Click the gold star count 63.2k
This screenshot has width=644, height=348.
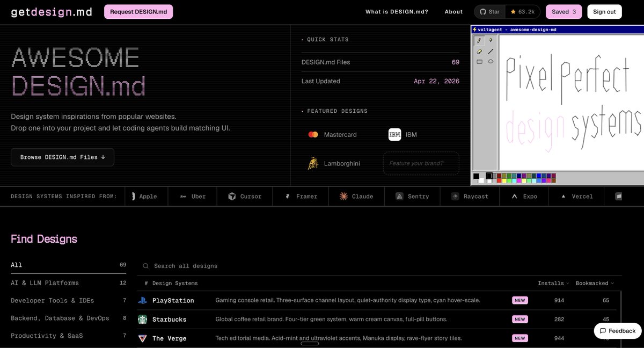tap(523, 12)
